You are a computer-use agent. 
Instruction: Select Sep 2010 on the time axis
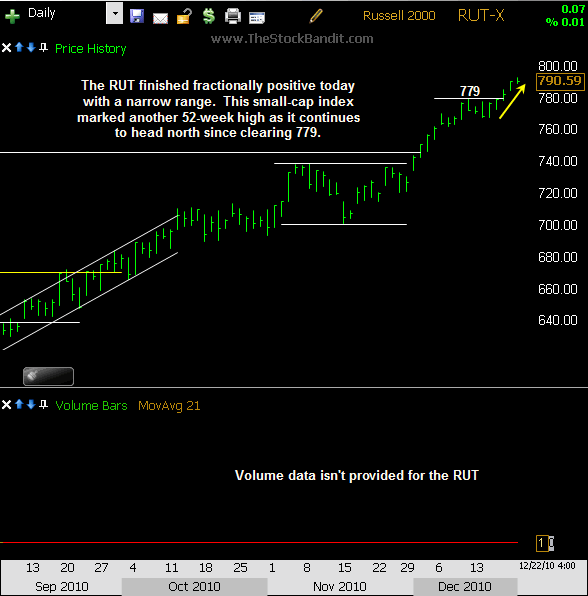point(62,586)
